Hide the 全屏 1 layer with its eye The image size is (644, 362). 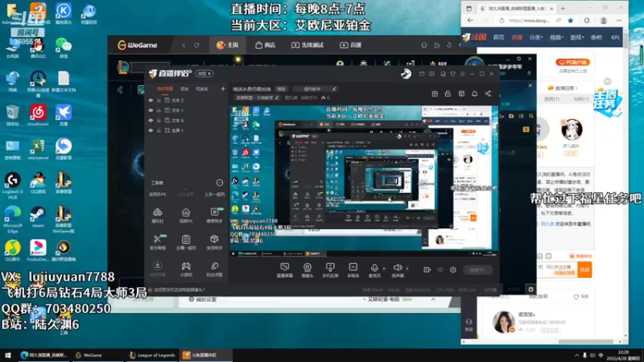[151, 130]
